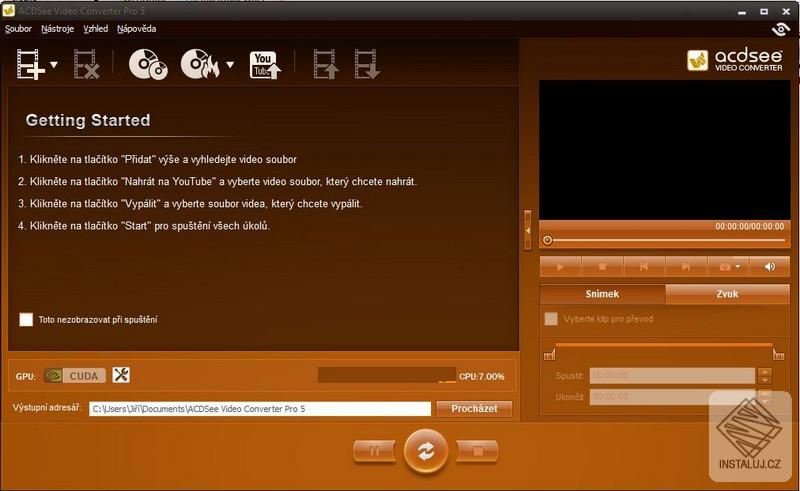
Task: Click the preview Stop button
Action: (602, 267)
